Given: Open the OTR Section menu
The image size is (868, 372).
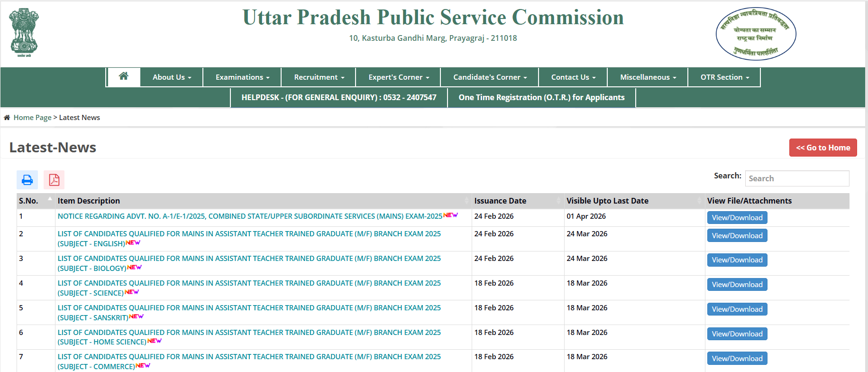Looking at the screenshot, I should click(x=724, y=77).
